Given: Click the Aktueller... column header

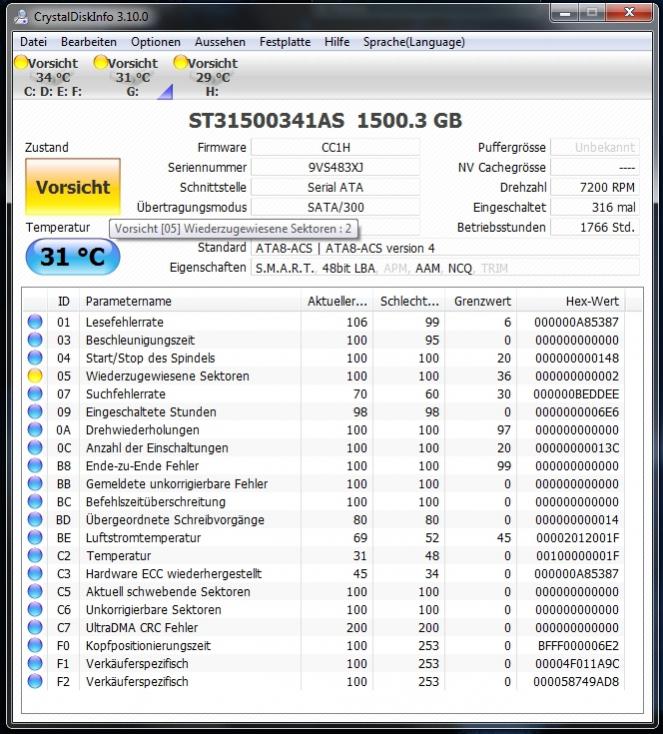Looking at the screenshot, I should pyautogui.click(x=337, y=301).
